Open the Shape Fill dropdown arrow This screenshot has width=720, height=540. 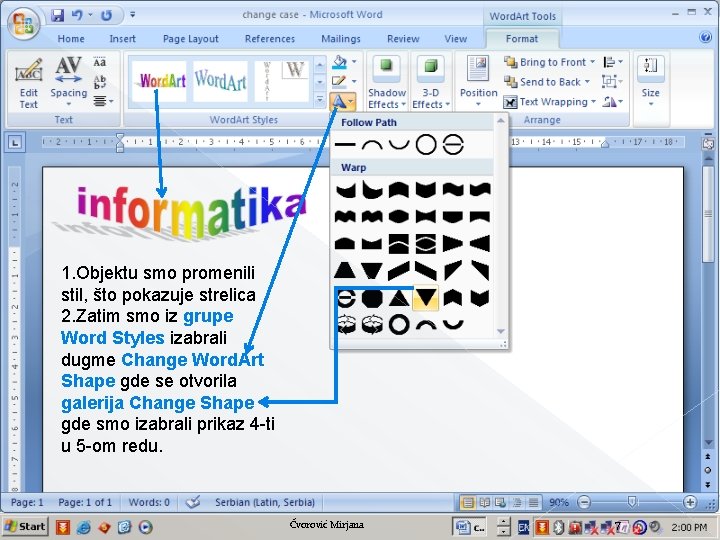tap(354, 62)
